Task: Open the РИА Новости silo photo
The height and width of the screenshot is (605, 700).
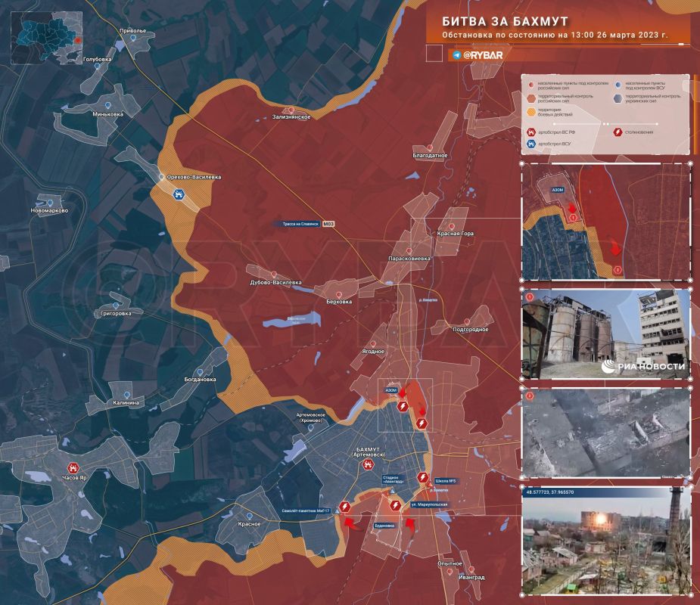Action: coord(606,334)
